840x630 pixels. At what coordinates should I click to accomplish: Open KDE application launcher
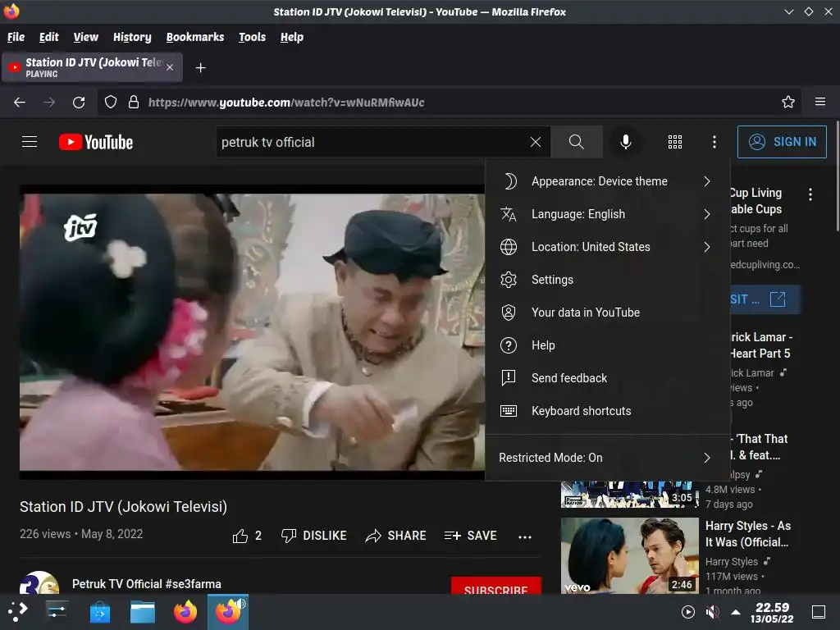point(18,611)
